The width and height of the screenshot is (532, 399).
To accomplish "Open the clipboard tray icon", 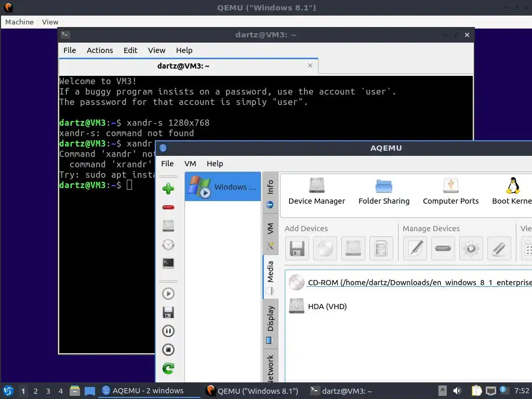I will click(x=476, y=391).
